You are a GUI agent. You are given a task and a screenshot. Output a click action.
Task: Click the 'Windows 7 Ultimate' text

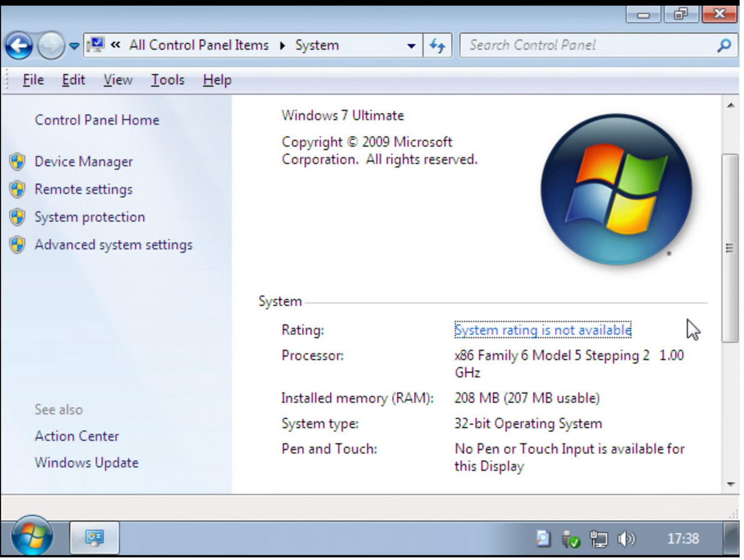click(343, 115)
